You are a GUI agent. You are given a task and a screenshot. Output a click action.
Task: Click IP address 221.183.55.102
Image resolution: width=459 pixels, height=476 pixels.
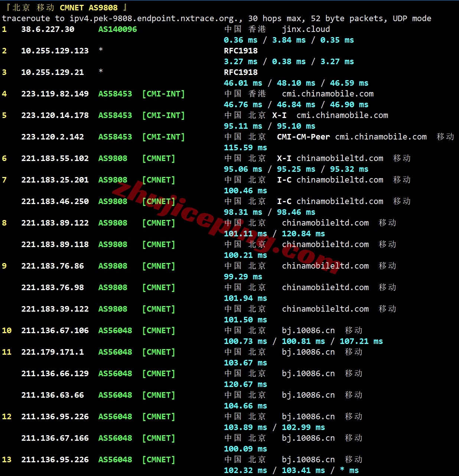55,158
